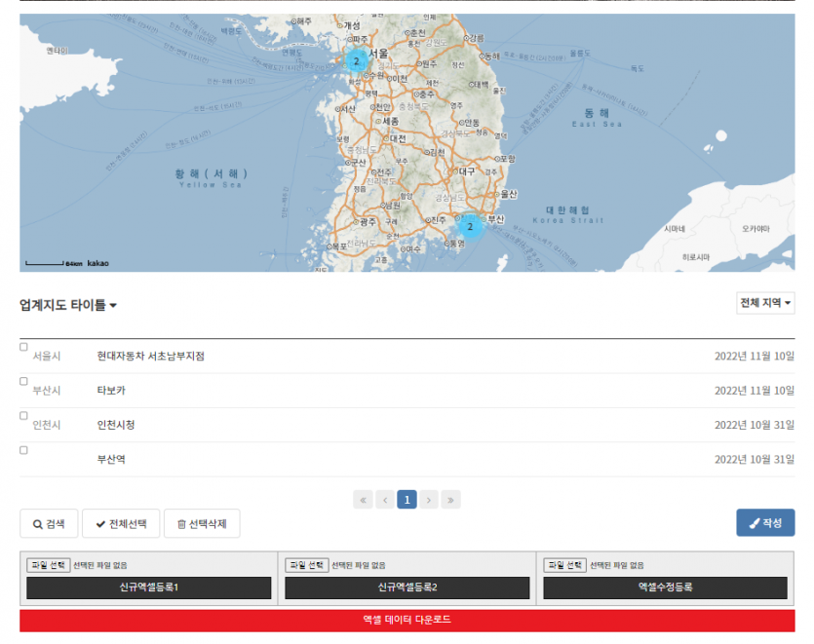Image resolution: width=814 pixels, height=644 pixels.
Task: Go to the first page arrow
Action: click(365, 500)
